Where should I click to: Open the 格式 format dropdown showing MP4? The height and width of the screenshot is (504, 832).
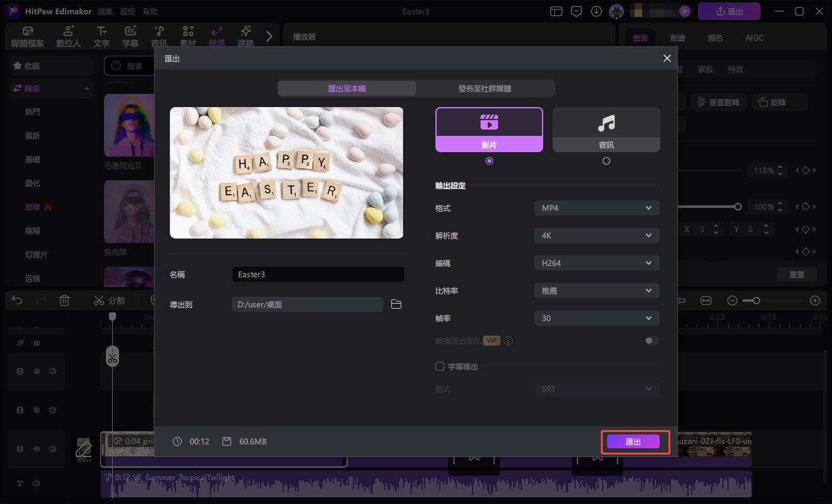click(596, 207)
